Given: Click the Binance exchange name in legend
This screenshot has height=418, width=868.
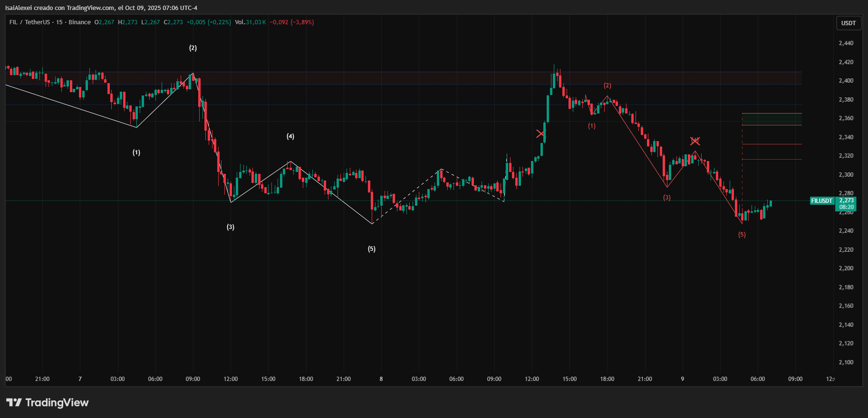Looking at the screenshot, I should click(x=79, y=22).
